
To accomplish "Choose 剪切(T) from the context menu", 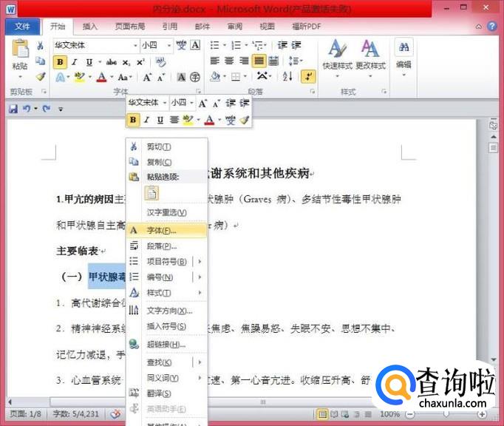I will click(x=166, y=146).
